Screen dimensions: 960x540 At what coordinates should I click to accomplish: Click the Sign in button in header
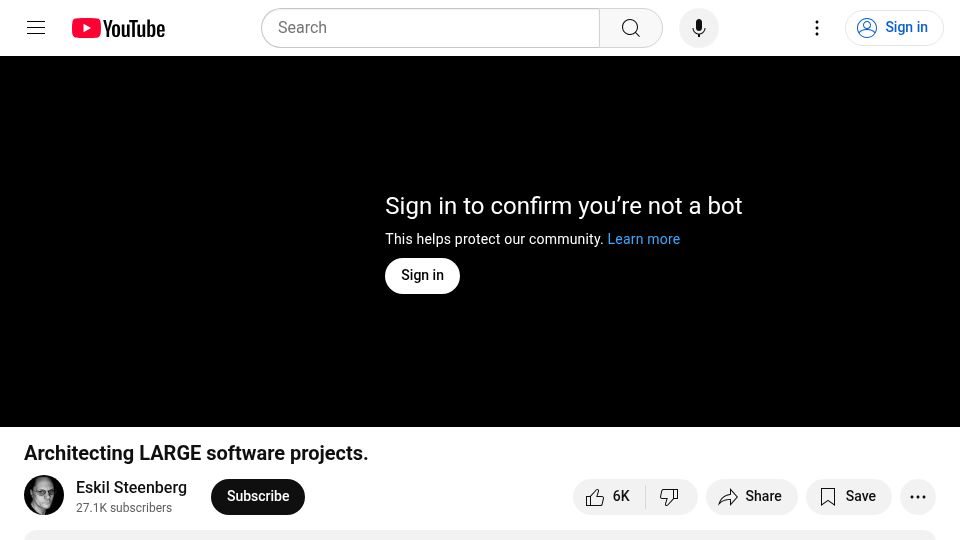click(894, 28)
